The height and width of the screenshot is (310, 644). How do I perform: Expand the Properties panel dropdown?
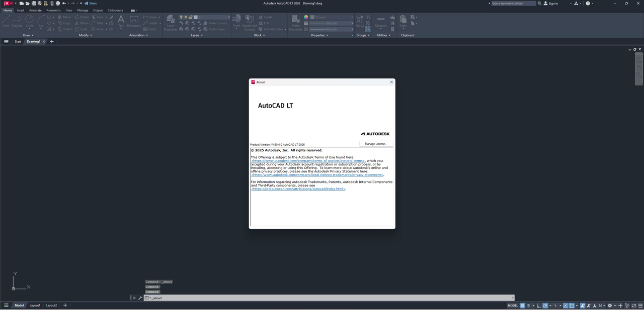(x=320, y=35)
